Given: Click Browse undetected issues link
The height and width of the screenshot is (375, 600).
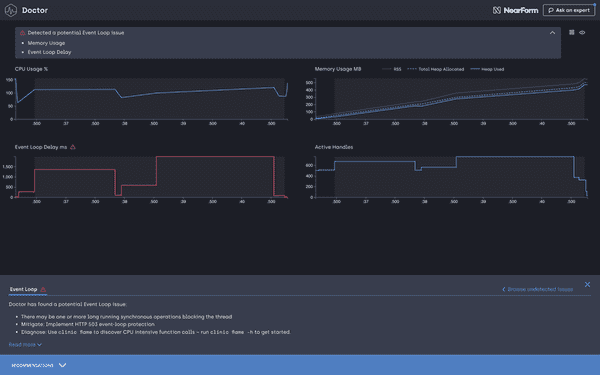Looking at the screenshot, I should tap(538, 289).
